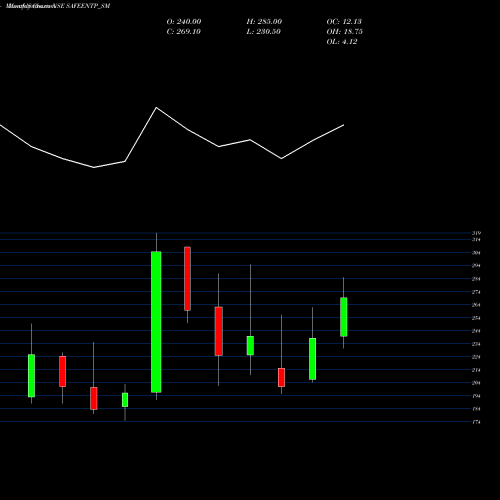Select the high value 'H: 285.00'
This screenshot has height=500, width=500.
pyautogui.click(x=264, y=22)
